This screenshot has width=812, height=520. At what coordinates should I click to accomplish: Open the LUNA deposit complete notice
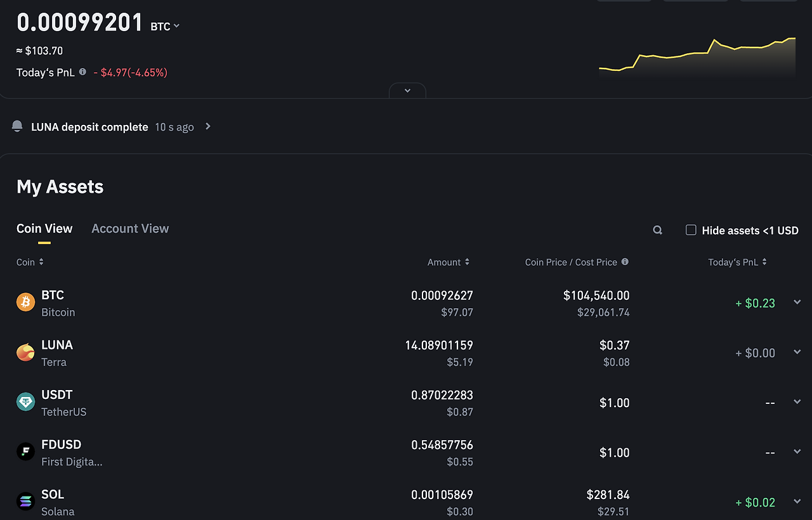89,127
